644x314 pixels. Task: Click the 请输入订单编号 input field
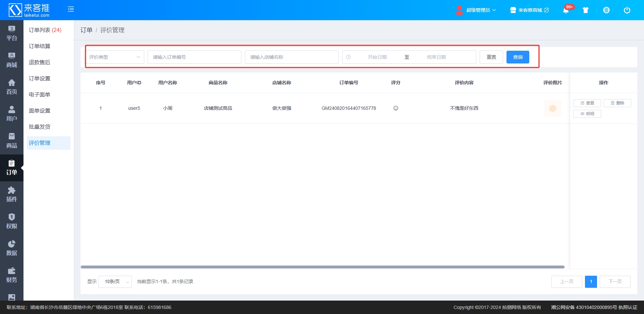click(194, 57)
